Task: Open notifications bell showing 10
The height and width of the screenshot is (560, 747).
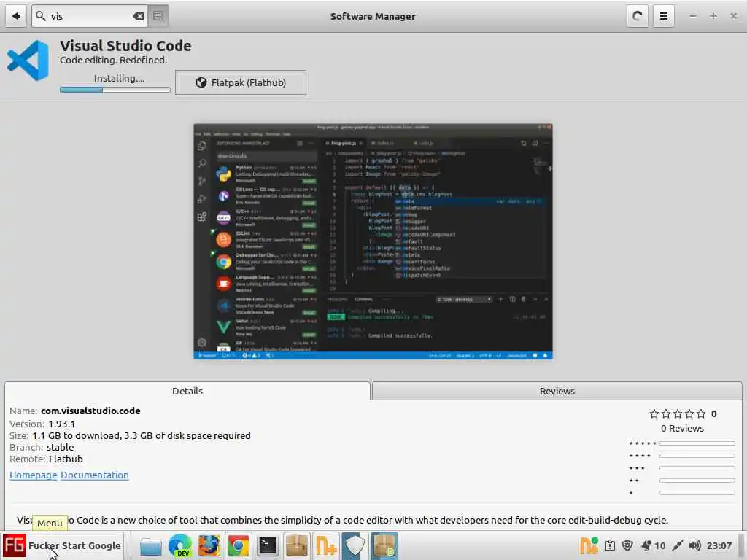Action: [x=653, y=545]
